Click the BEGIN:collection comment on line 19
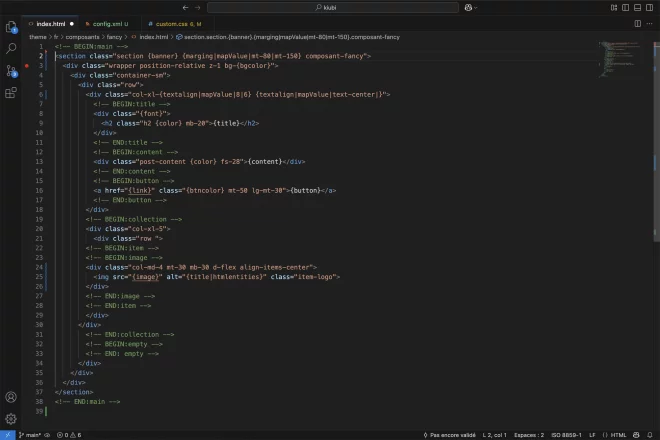 coord(134,219)
